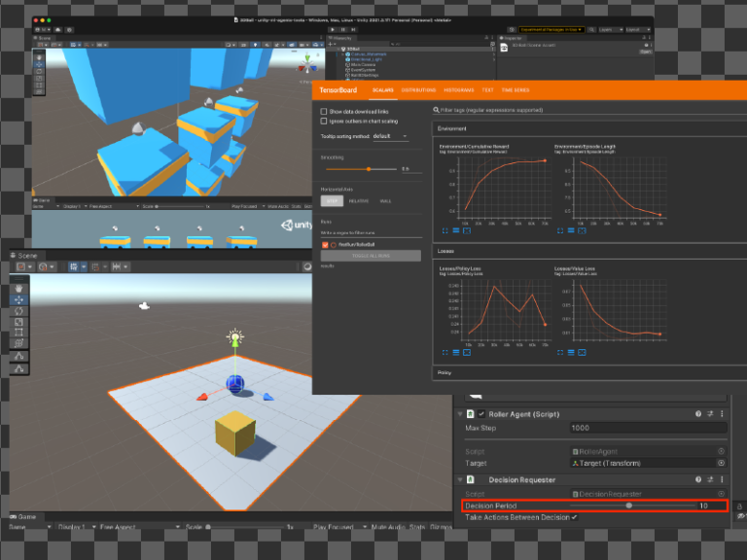Image resolution: width=747 pixels, height=560 pixels.
Task: Check Ignore outliers in chart scaling
Action: click(x=324, y=122)
